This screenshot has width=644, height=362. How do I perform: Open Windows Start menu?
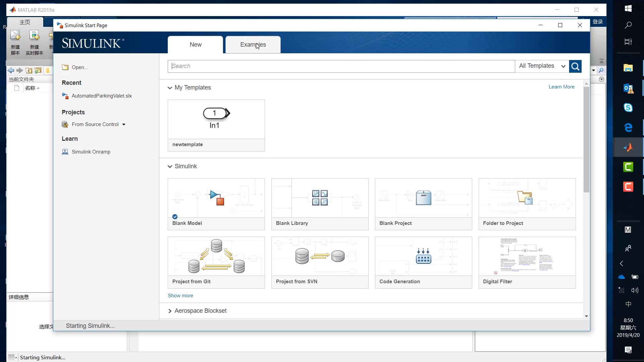point(628,8)
